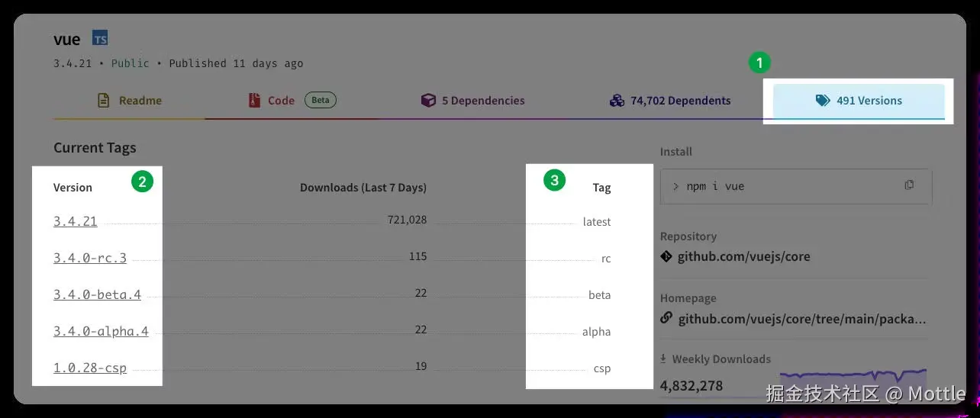The image size is (980, 418).
Task: Open the 1.0.28-csp version link
Action: tap(90, 368)
